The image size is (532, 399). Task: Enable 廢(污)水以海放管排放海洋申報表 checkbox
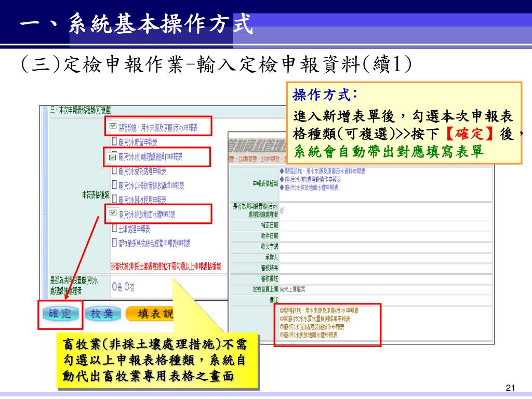(114, 184)
